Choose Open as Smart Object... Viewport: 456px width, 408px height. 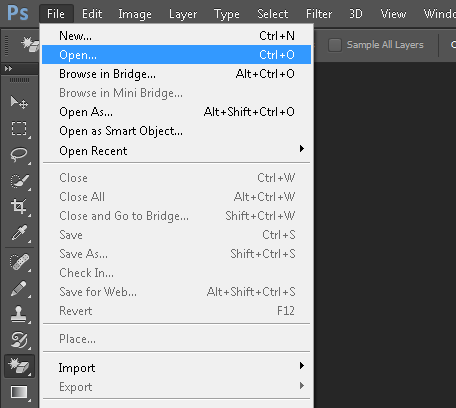[176, 131]
